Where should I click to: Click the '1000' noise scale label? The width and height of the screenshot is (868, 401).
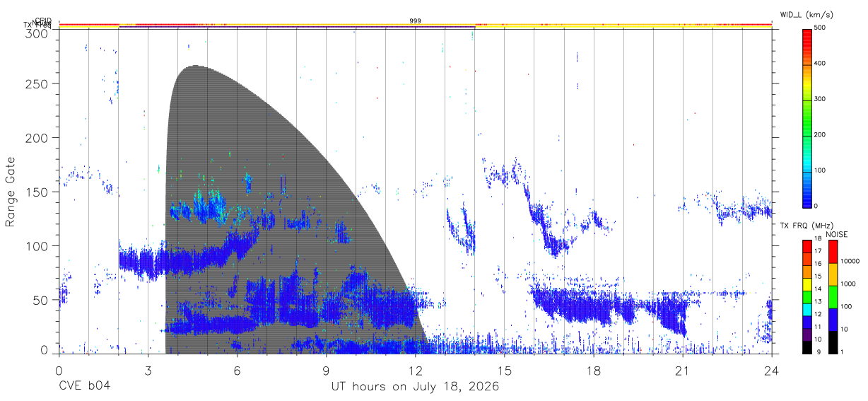(848, 284)
